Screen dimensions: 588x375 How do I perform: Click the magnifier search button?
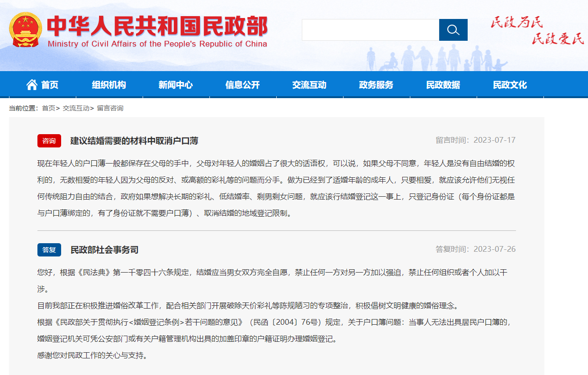[x=453, y=30]
